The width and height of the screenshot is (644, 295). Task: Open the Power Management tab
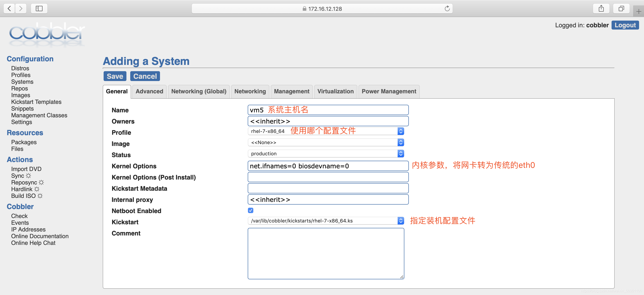pos(389,92)
